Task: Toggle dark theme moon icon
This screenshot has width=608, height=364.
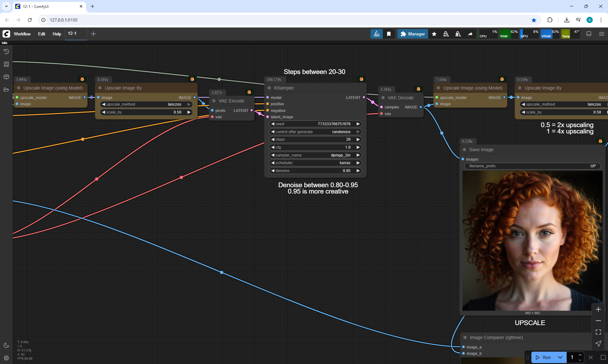Action: tap(6, 345)
